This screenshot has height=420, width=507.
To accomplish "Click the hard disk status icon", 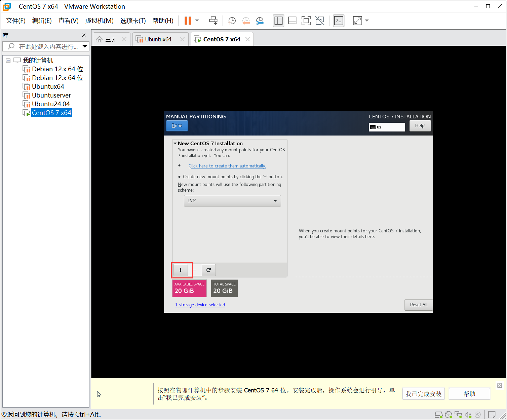I will [438, 415].
